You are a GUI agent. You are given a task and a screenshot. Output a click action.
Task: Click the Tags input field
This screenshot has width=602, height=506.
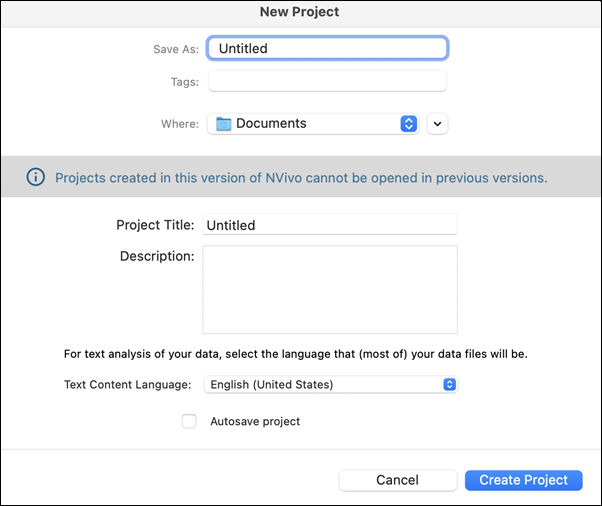coord(327,81)
